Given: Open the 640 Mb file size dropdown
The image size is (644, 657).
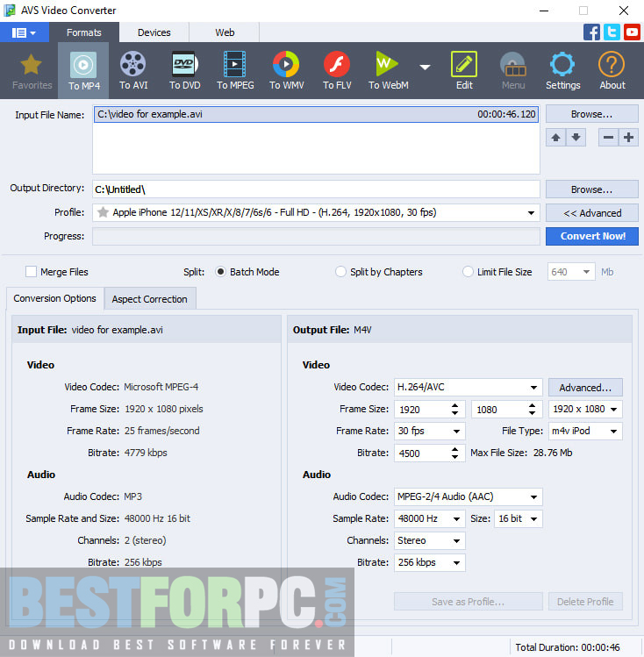Looking at the screenshot, I should [x=571, y=272].
